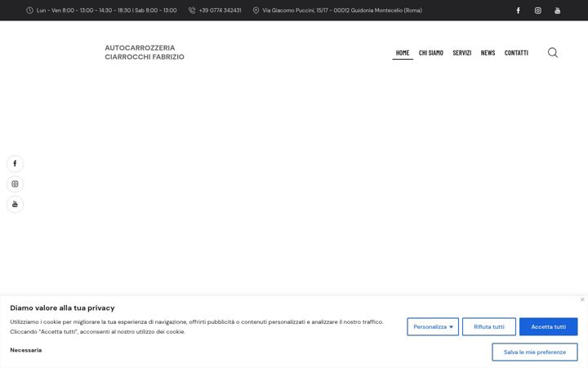Open Instagram round button in left sidebar
This screenshot has height=368, width=588.
(x=15, y=184)
